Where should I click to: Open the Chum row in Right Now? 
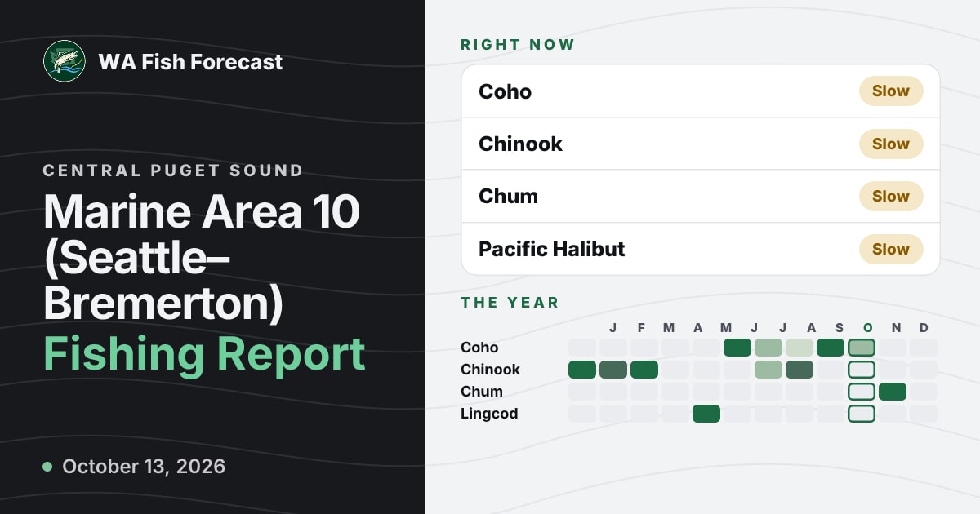(701, 196)
